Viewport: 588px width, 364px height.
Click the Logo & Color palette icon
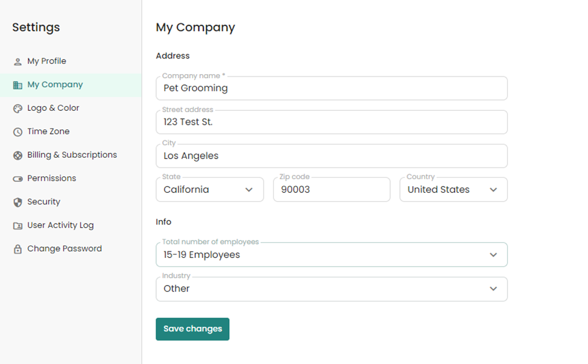[17, 108]
